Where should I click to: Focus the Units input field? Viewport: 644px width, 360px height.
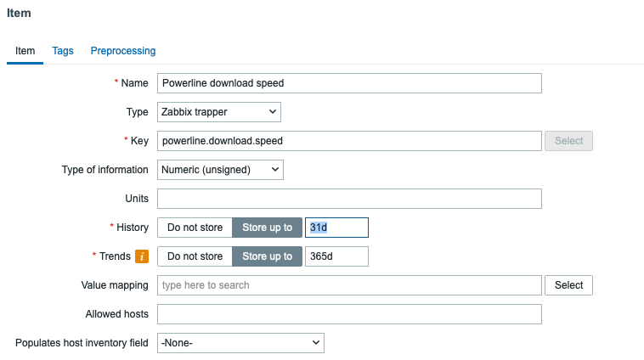point(349,199)
